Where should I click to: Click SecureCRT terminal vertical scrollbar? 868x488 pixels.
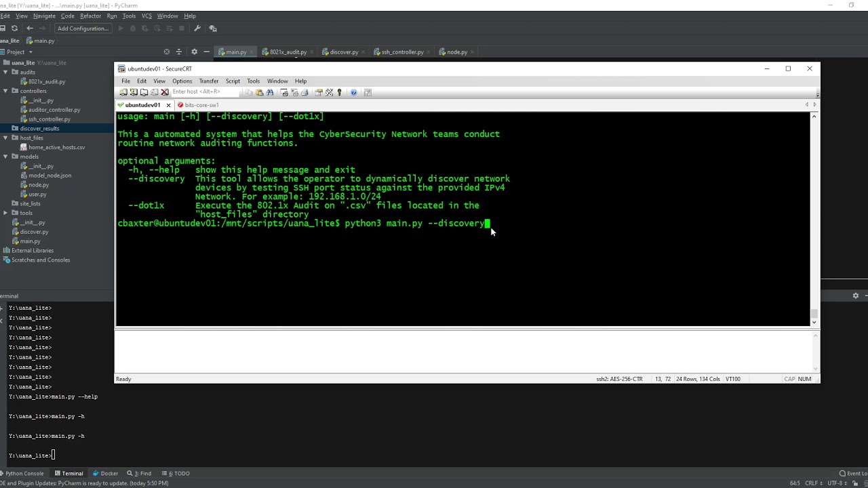point(814,220)
